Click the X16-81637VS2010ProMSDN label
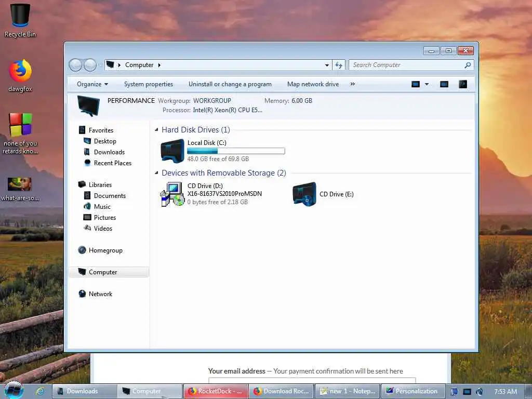The width and height of the screenshot is (532, 399). [224, 194]
